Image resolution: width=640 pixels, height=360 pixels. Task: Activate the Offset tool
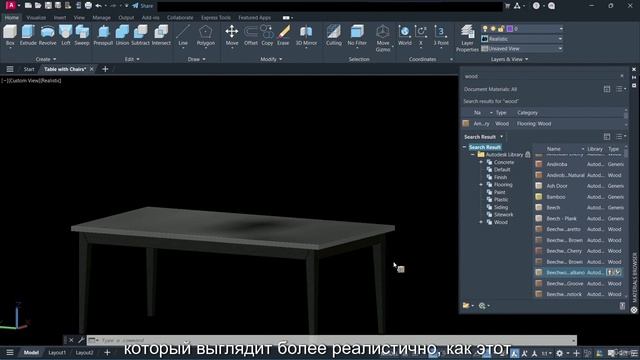pyautogui.click(x=251, y=35)
